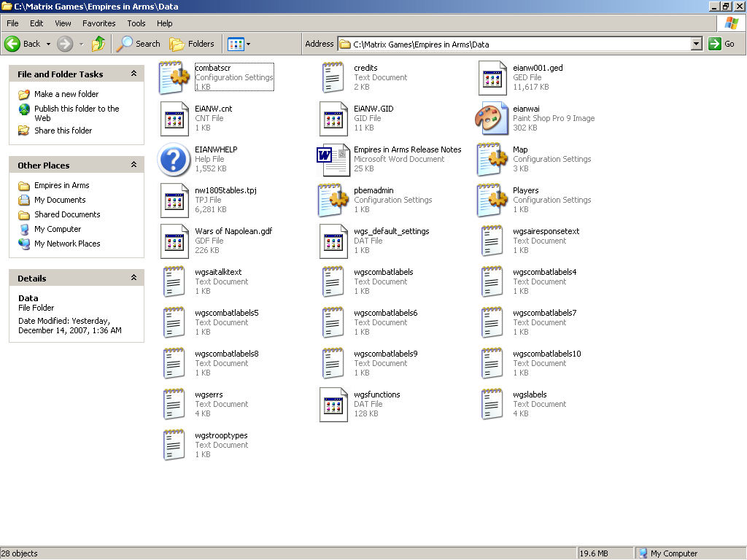The width and height of the screenshot is (747, 560).
Task: Collapse the Other Places panel
Action: pos(134,165)
